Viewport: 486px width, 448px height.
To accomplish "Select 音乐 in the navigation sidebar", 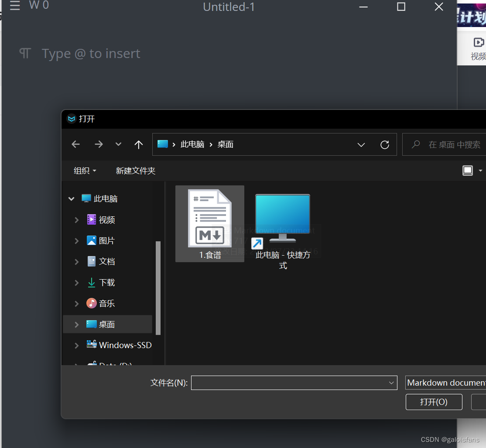I will [x=107, y=303].
